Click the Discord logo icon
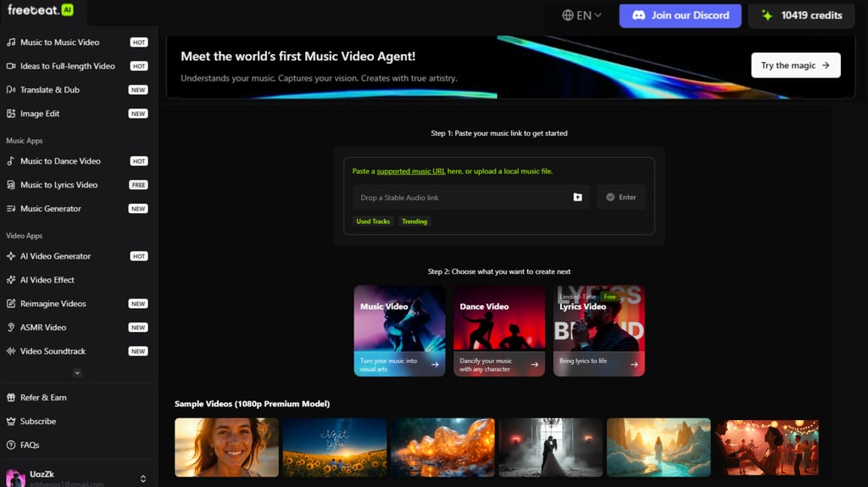 click(x=639, y=15)
